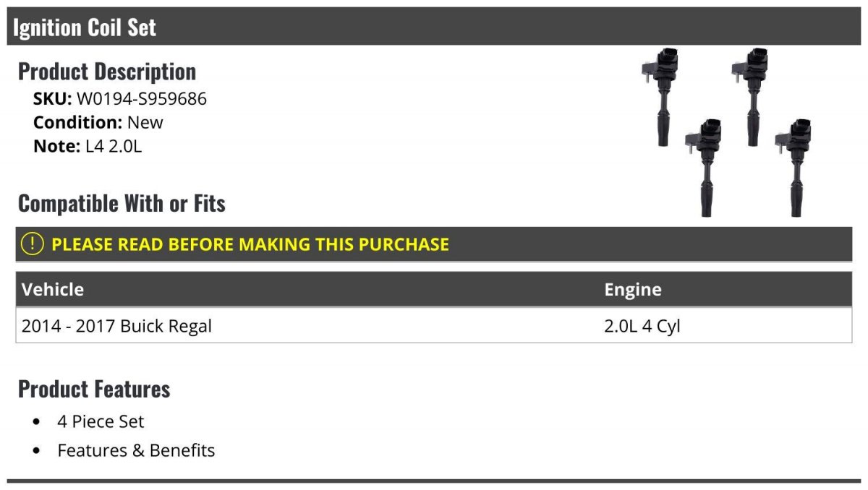Click the SKU label
This screenshot has width=868, height=490.
(x=53, y=99)
